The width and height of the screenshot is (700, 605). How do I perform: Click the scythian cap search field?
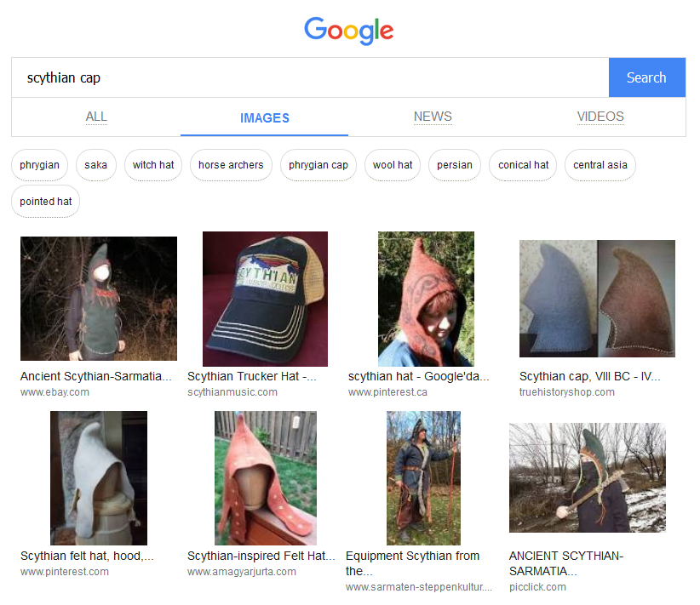pos(310,77)
